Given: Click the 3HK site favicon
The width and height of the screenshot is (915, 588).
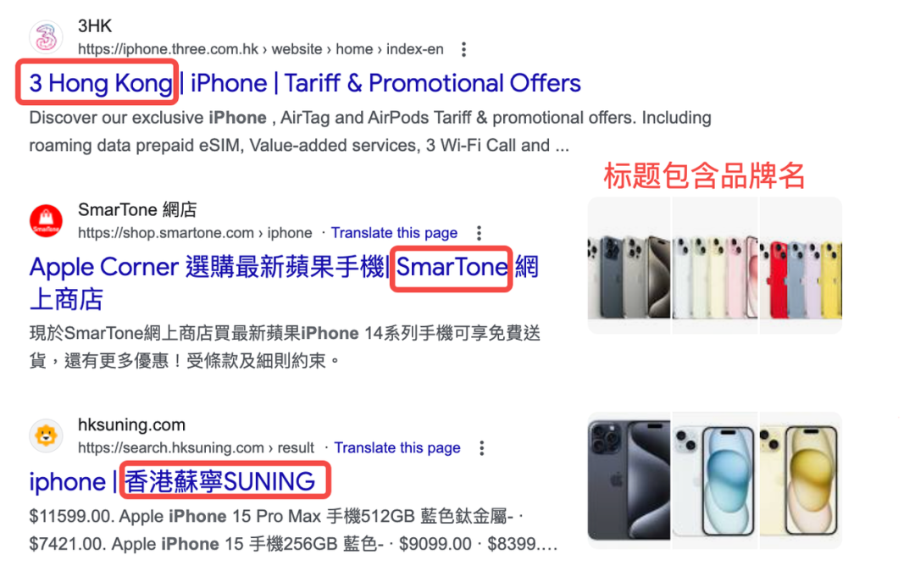Looking at the screenshot, I should (x=46, y=37).
